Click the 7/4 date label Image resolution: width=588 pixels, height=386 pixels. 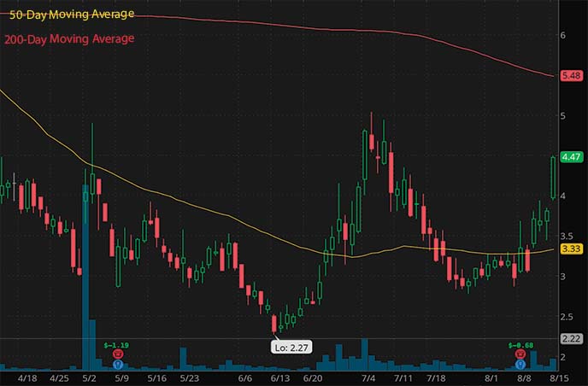(368, 377)
